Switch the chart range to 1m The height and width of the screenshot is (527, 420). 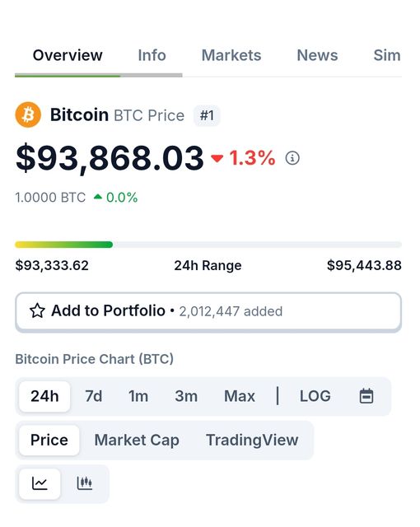coord(138,396)
